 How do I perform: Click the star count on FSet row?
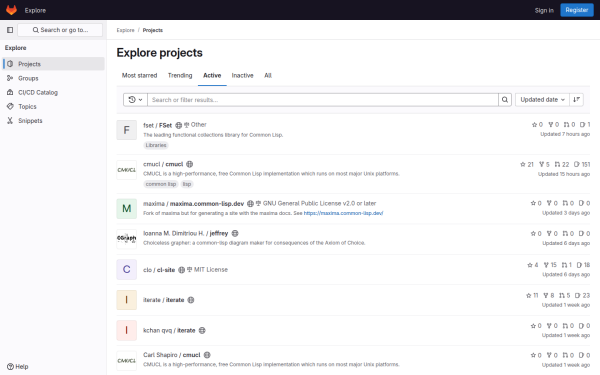tap(537, 124)
